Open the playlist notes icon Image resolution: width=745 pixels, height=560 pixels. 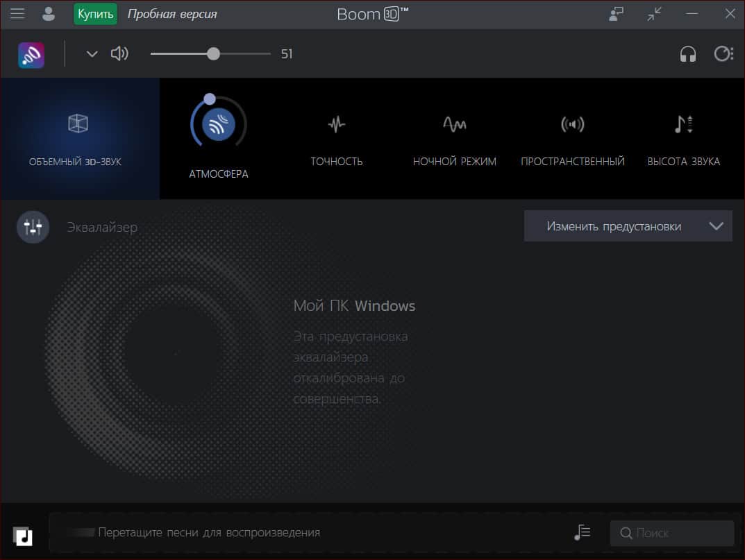[582, 532]
